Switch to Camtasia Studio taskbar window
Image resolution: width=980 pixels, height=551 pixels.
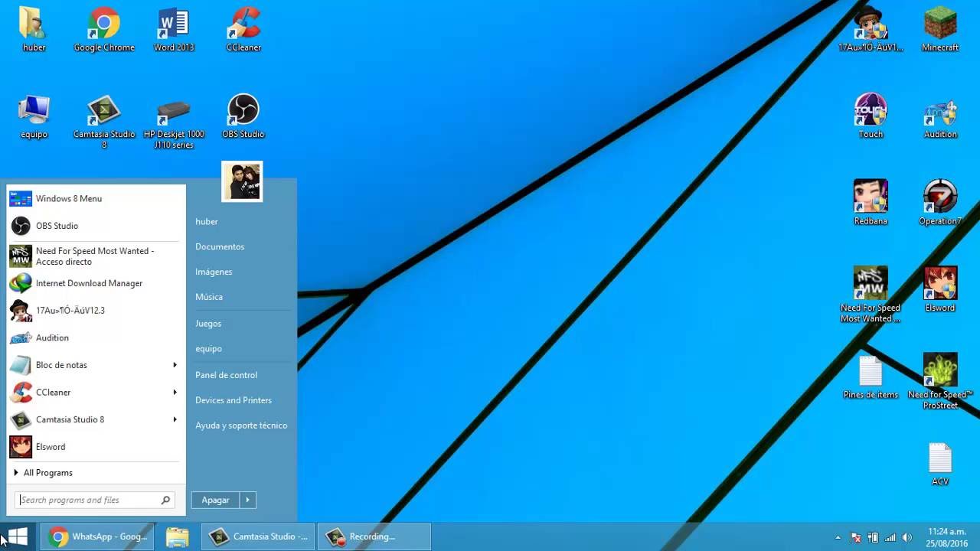tap(259, 536)
